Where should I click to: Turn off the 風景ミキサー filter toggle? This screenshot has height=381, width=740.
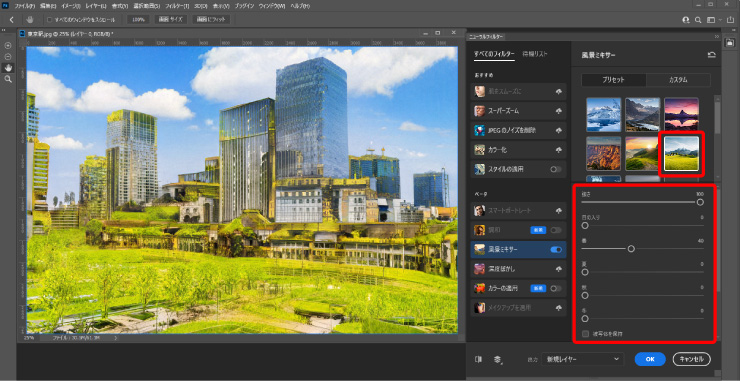tap(556, 249)
